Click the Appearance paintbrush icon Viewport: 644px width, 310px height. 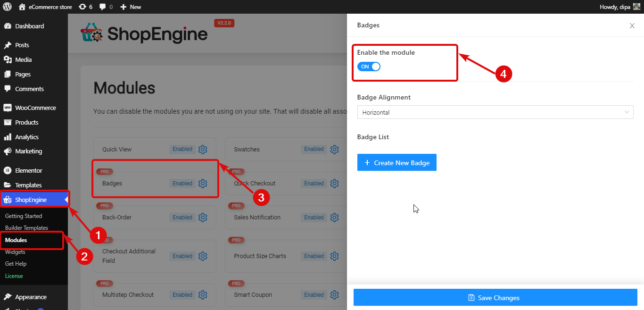(8, 297)
